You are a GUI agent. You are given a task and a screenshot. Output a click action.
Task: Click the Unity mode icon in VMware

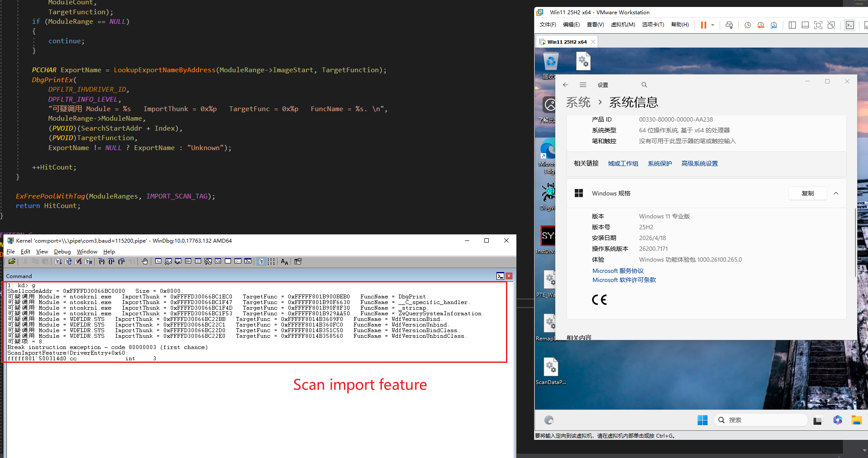[831, 25]
